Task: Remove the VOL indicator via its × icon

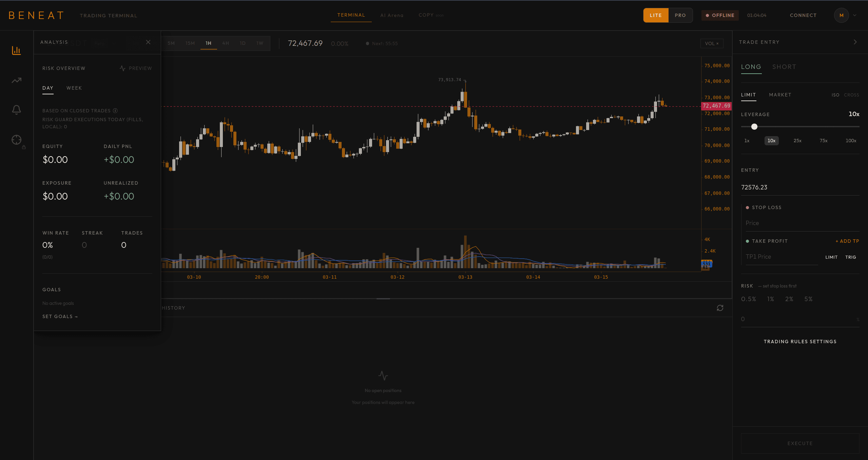Action: pyautogui.click(x=717, y=43)
